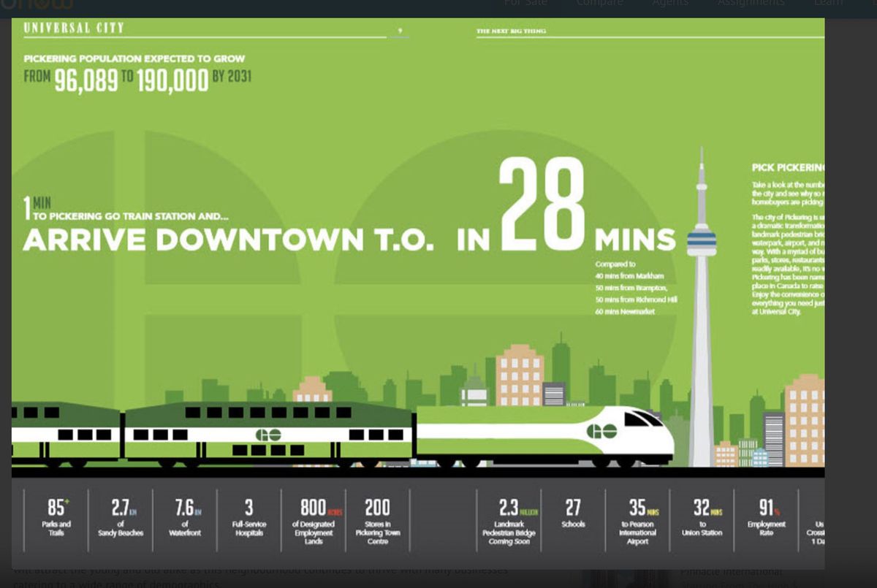Screen dimensions: 877x588
Task: Click "2.3 million Landmark Pedestrian Bridge" stat
Action: [509, 522]
